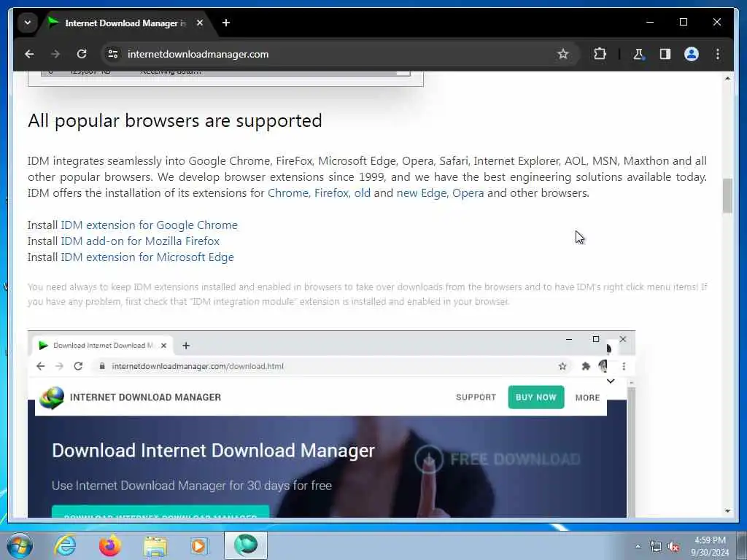Viewport: 747px width, 560px height.
Task: Click the browser forward arrow
Action: tap(55, 54)
